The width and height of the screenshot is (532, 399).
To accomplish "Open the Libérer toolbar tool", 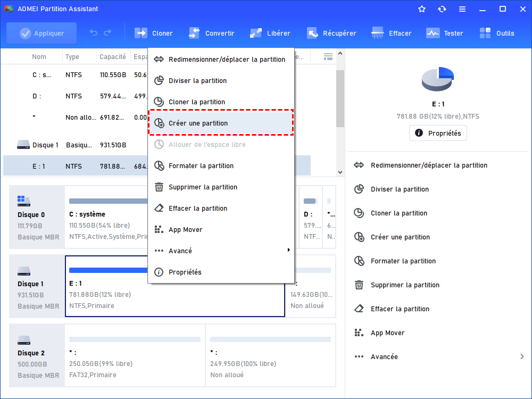I will 270,33.
